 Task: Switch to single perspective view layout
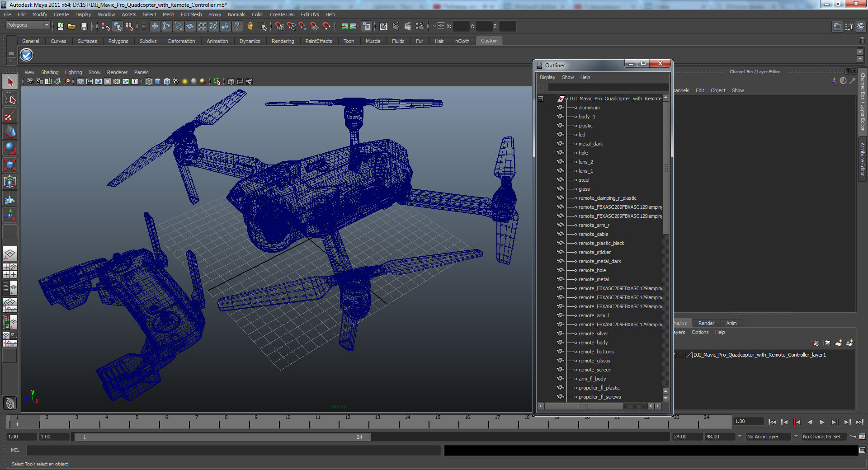[x=10, y=254]
